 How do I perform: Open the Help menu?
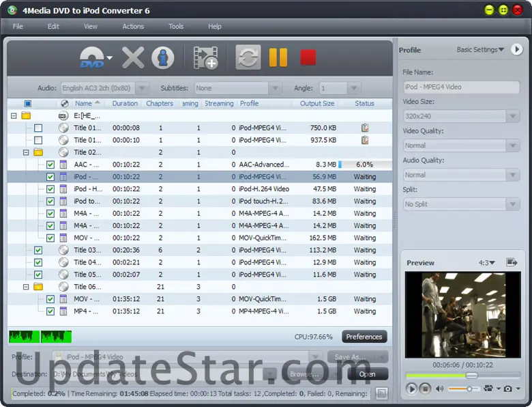[x=215, y=26]
